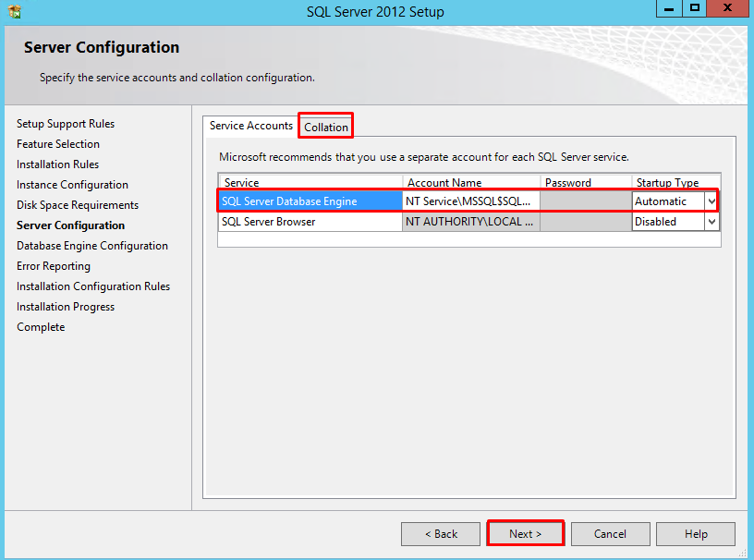Select Database Engine Configuration step in sidebar
The width and height of the screenshot is (754, 560).
(91, 246)
